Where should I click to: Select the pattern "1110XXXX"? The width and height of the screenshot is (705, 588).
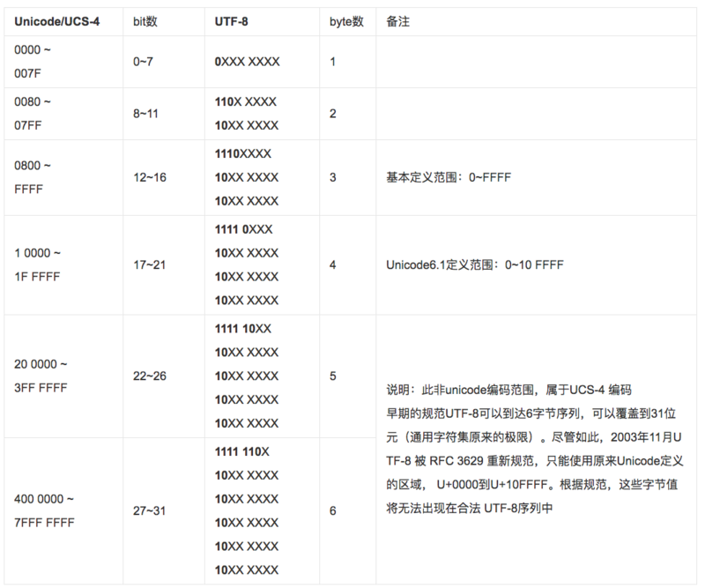[x=243, y=154]
